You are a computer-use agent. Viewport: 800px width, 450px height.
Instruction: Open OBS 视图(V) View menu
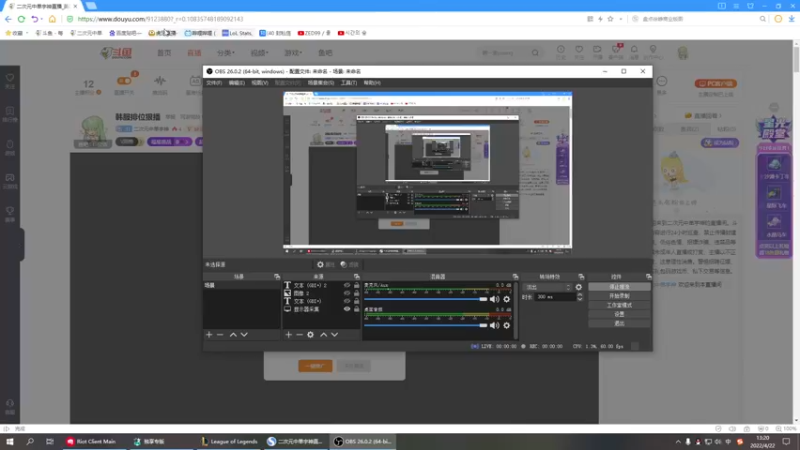[x=259, y=83]
